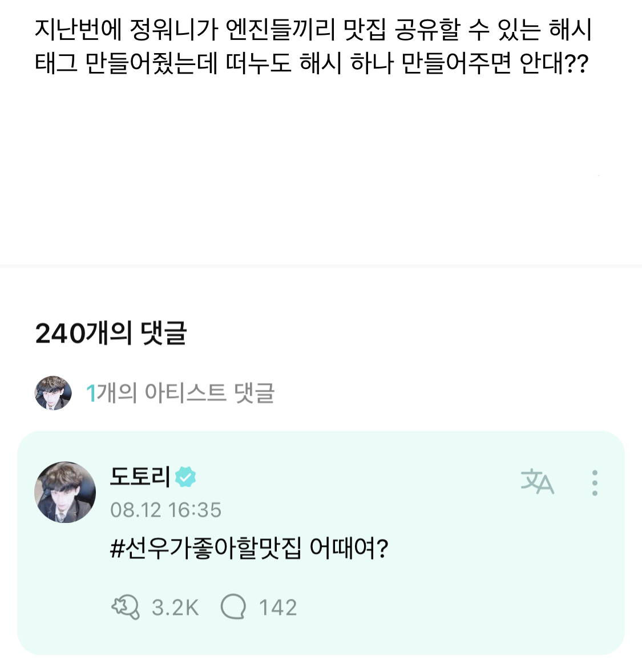Viewport: 642px width, 672px height.
Task: Open the 142 replies count
Action: (x=278, y=607)
